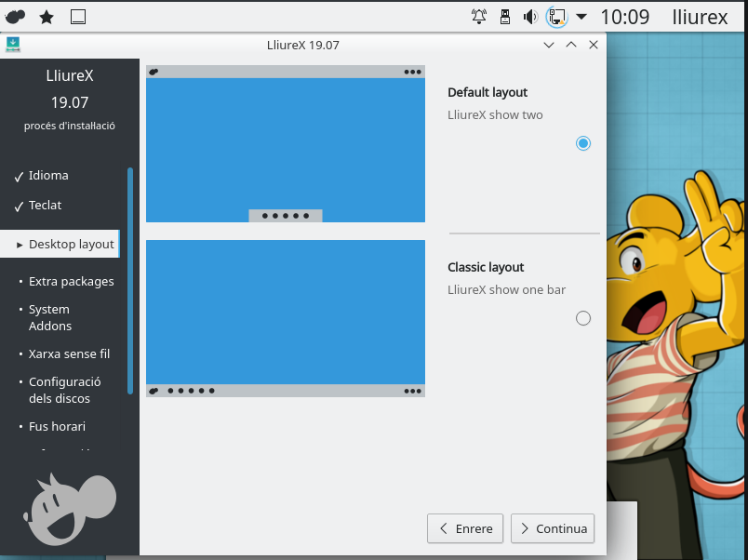Click the USB removable devices tray icon
748x560 pixels.
[505, 17]
